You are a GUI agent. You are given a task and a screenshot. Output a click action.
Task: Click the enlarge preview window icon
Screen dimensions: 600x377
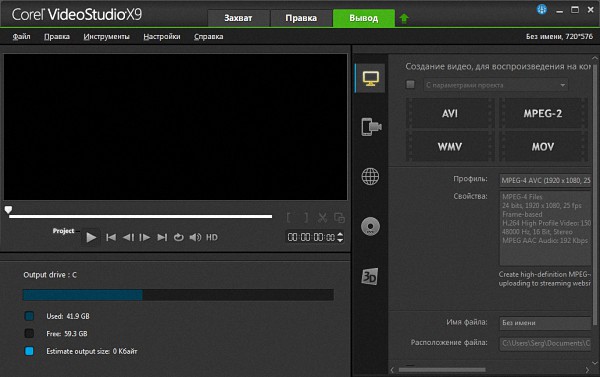(x=339, y=218)
